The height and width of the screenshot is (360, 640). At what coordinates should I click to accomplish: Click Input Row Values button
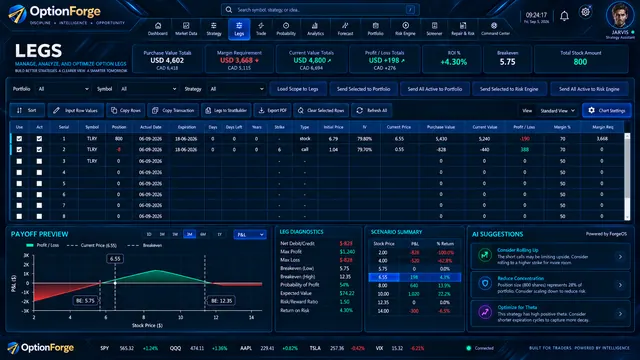pyautogui.click(x=76, y=110)
